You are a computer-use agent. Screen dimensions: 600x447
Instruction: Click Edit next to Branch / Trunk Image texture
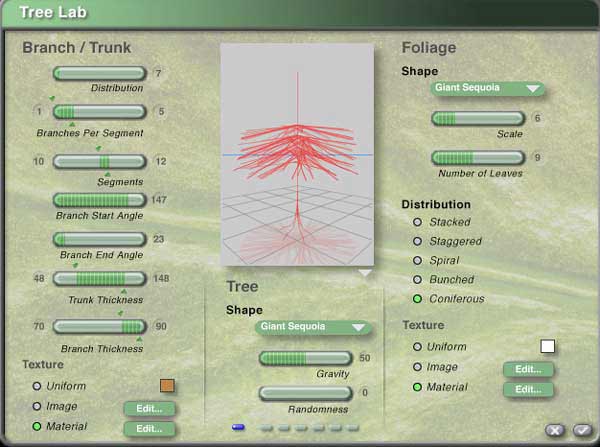150,409
